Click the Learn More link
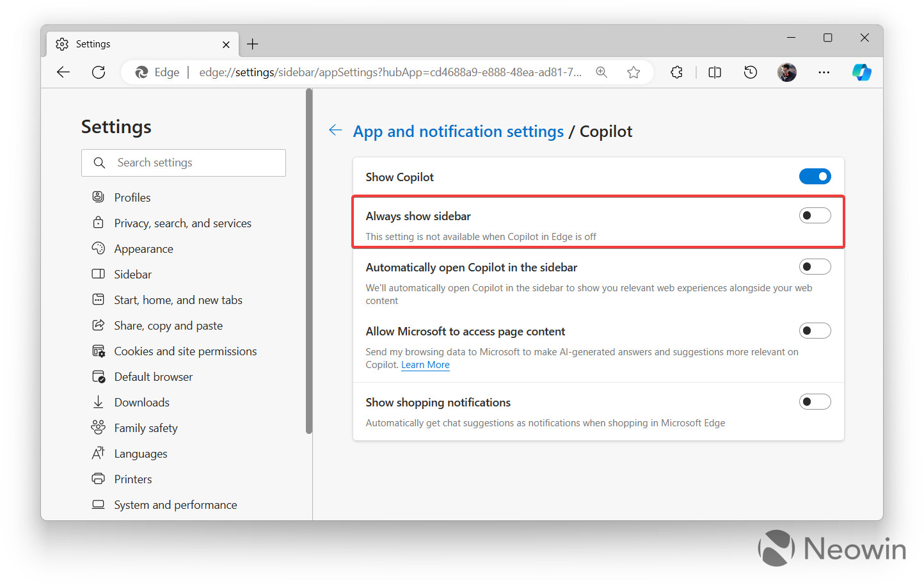The width and height of the screenshot is (924, 585). pos(426,365)
